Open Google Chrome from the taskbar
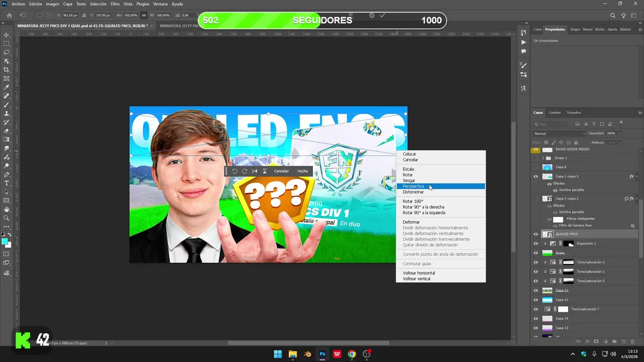 pyautogui.click(x=352, y=354)
